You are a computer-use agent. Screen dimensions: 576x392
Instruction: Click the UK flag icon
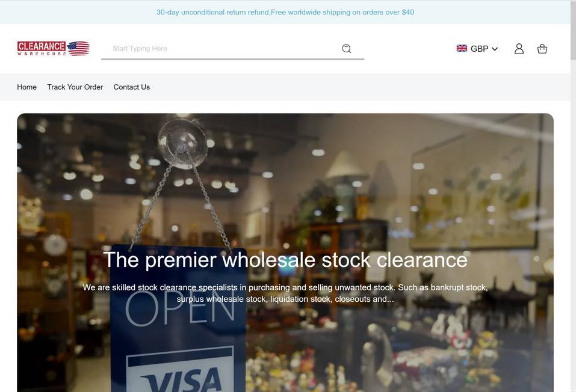point(462,49)
